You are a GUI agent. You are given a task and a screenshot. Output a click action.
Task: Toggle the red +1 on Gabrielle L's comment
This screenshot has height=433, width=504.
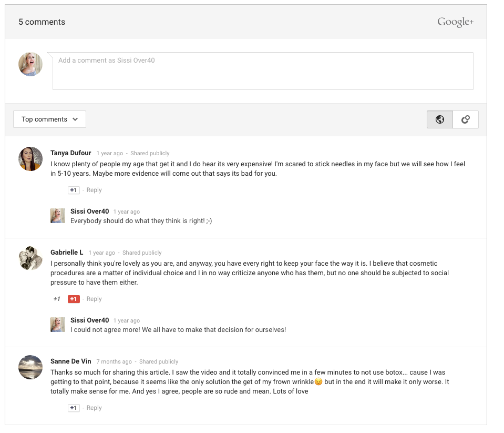pos(74,299)
